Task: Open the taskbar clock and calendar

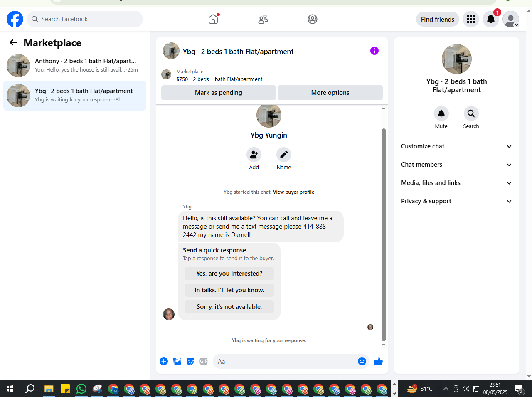Action: [495, 389]
